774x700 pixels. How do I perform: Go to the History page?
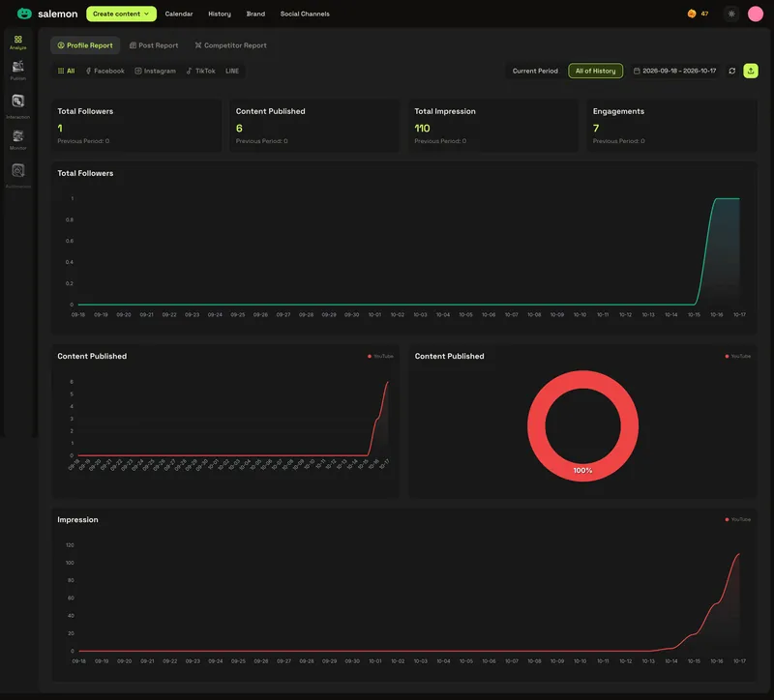pyautogui.click(x=220, y=14)
